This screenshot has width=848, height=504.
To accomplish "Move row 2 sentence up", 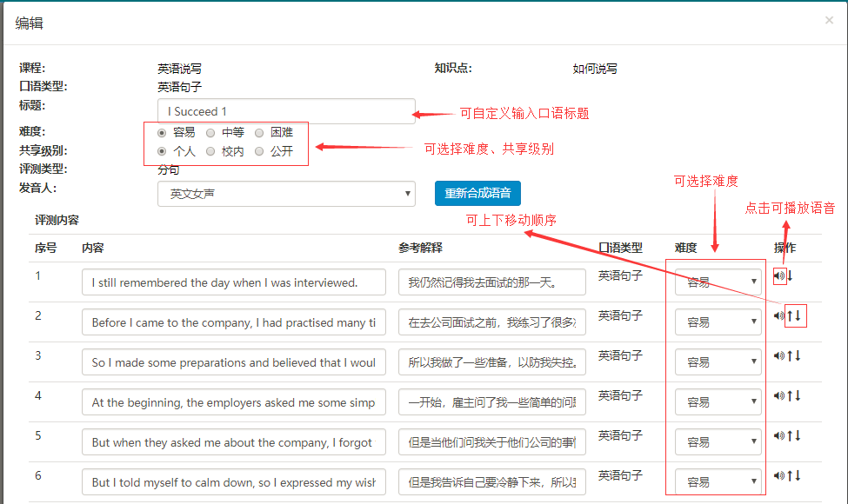I will [x=789, y=315].
